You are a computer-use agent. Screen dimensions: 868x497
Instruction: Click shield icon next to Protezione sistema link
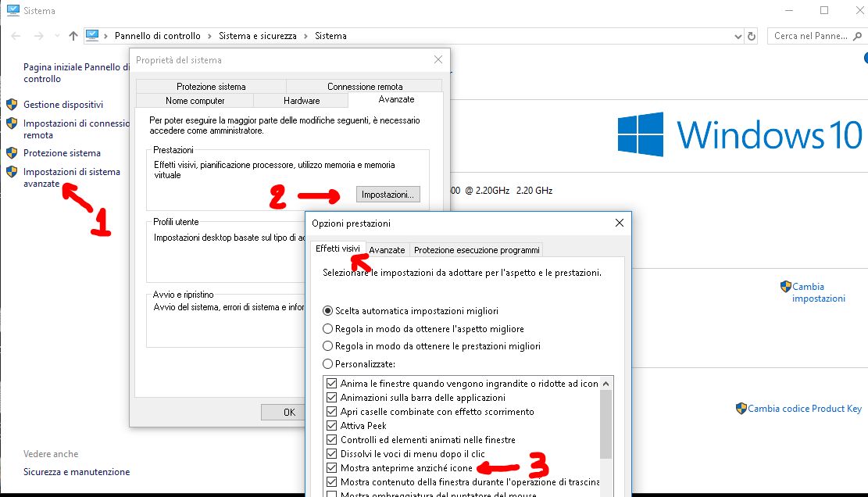click(x=12, y=152)
